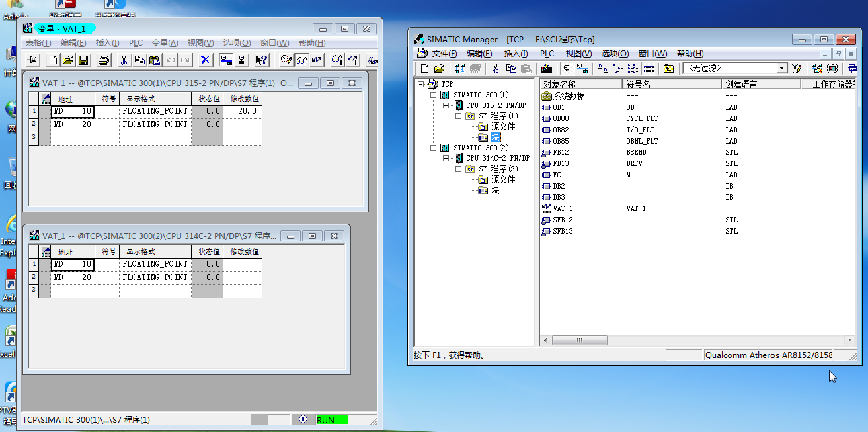
Task: Click MD 20 address cell in SIMATIC 300(2) table
Action: [x=73, y=277]
